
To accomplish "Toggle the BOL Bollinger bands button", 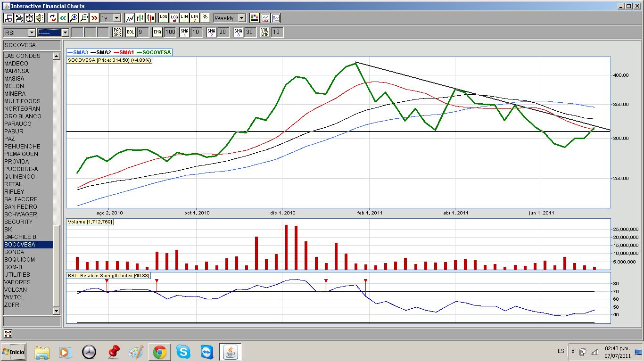I will click(x=130, y=32).
